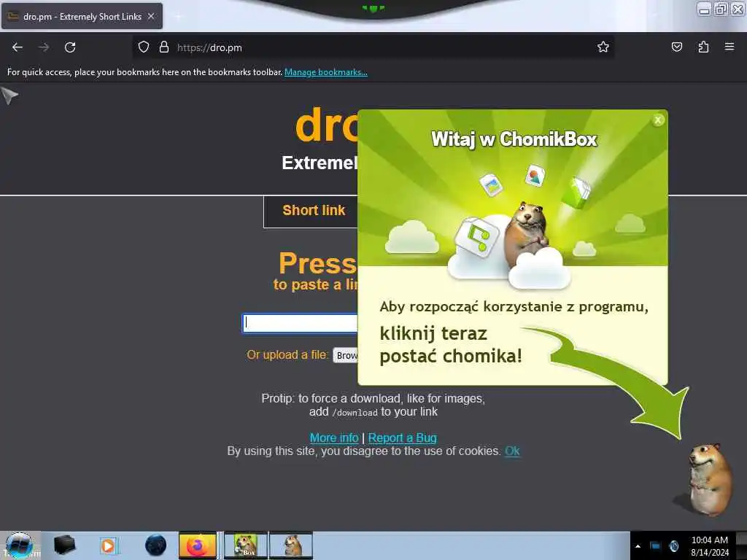The image size is (747, 560).
Task: Open the Firefox hamburger menu
Action: tap(729, 47)
